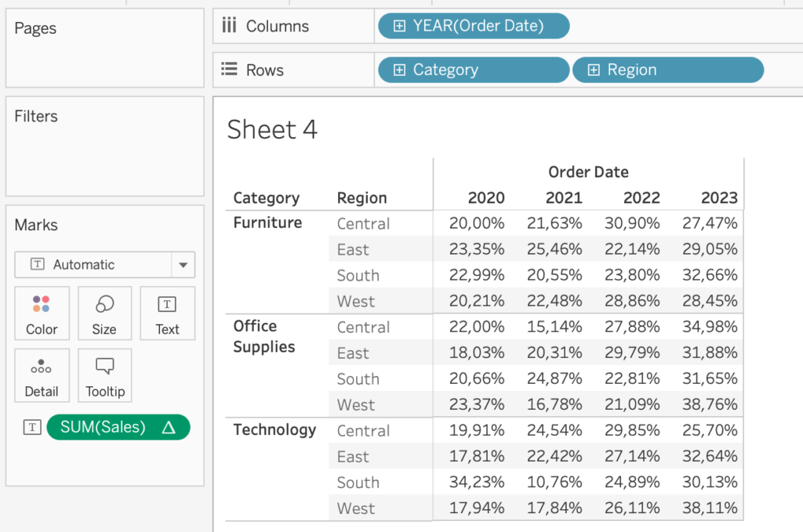The height and width of the screenshot is (532, 803).
Task: Select the Technology category label
Action: [274, 429]
